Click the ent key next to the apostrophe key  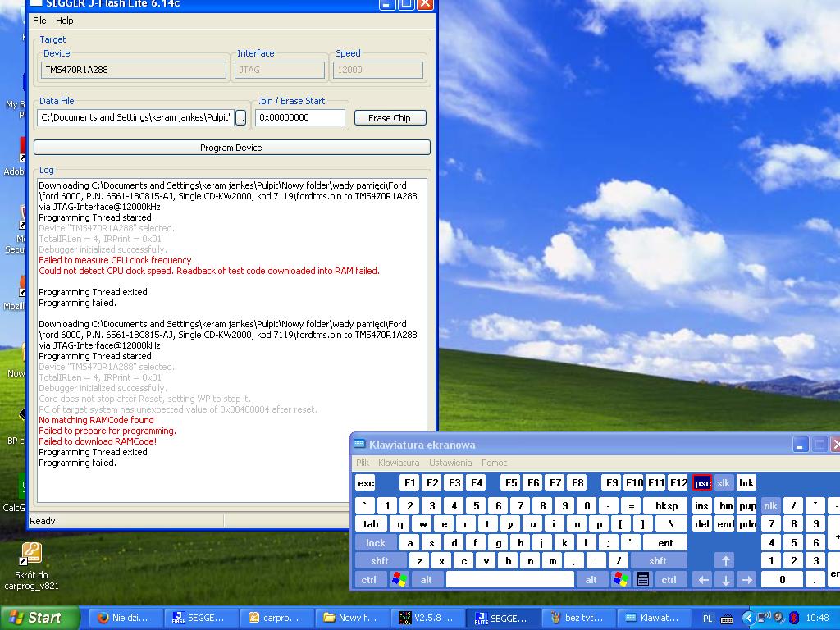click(664, 543)
